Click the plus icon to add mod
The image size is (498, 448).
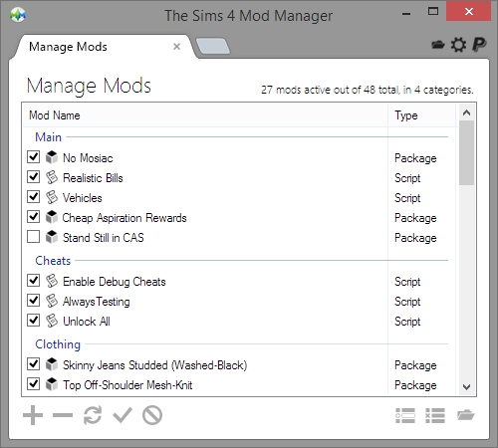33,415
